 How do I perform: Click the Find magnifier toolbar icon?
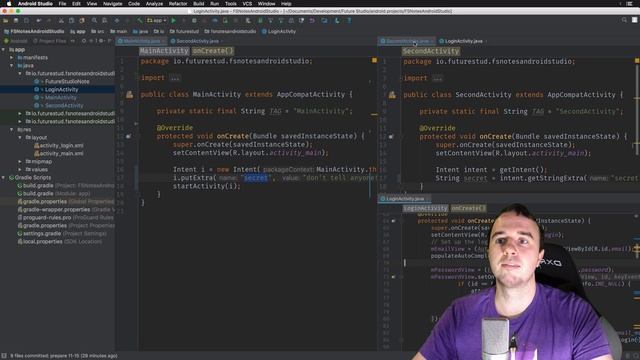pos(94,20)
